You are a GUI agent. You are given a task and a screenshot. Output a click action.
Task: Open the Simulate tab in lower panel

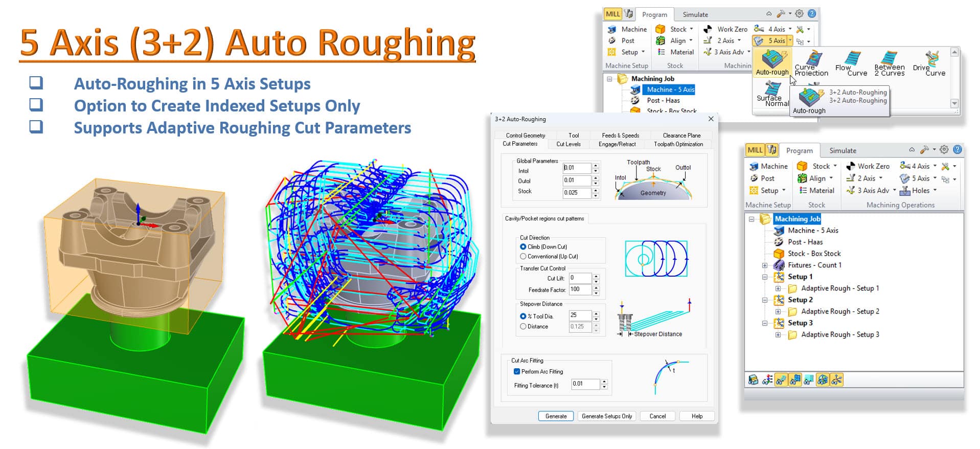tap(842, 150)
